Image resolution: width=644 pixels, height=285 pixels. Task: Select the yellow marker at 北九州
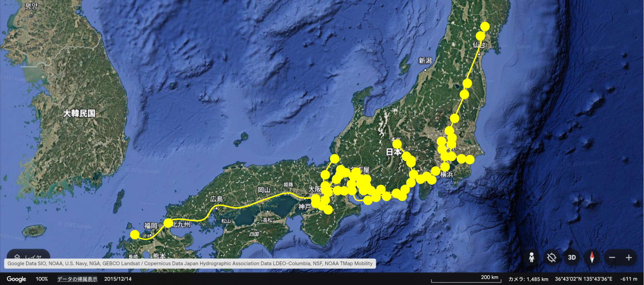click(168, 223)
